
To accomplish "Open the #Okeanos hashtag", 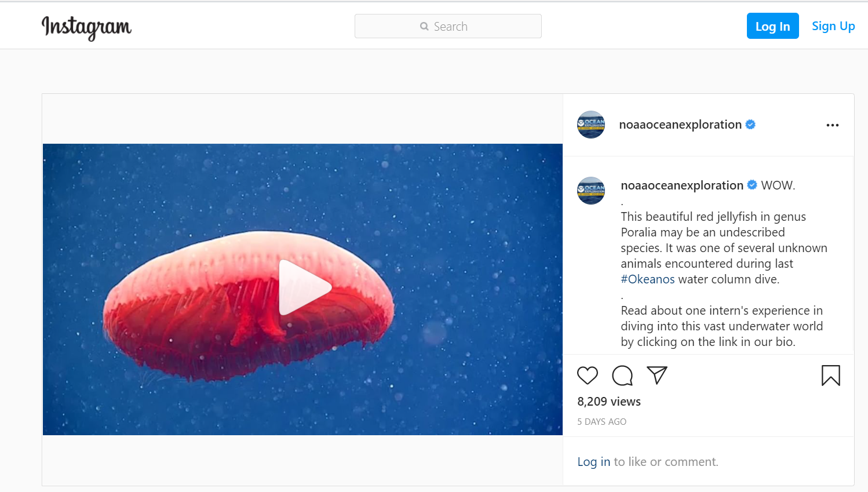I will click(x=648, y=279).
